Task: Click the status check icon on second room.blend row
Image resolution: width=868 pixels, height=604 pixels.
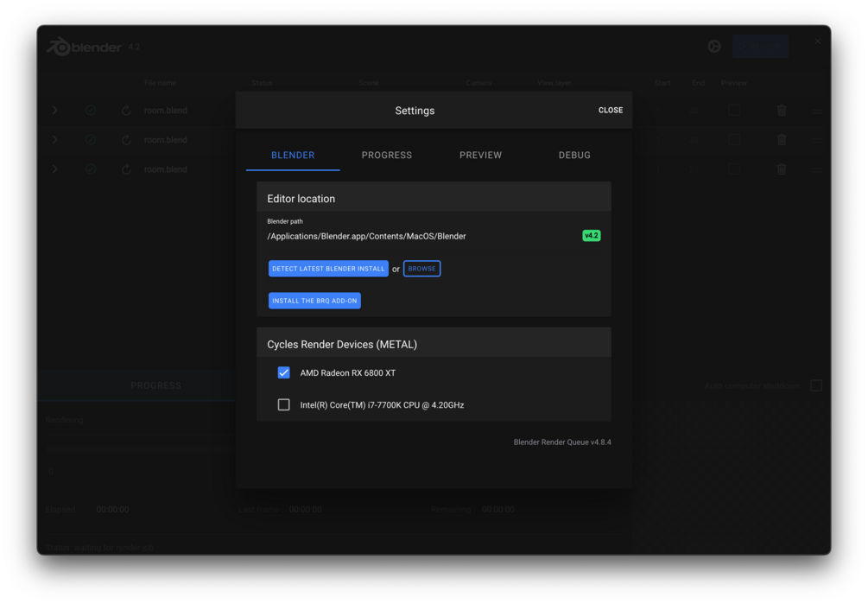Action: pyautogui.click(x=91, y=139)
